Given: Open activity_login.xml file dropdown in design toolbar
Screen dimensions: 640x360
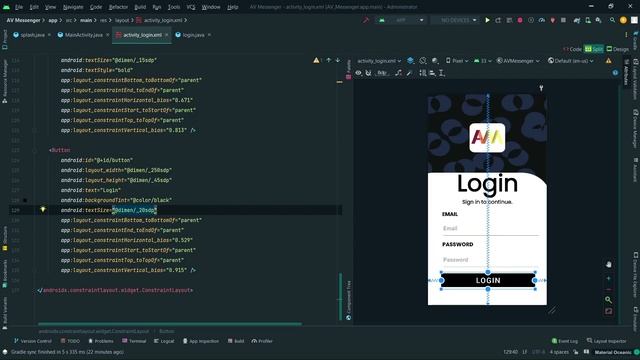Looking at the screenshot, I should pyautogui.click(x=378, y=61).
